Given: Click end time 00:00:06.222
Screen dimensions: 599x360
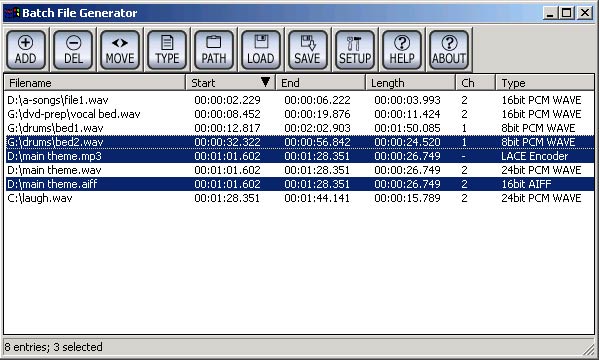Looking at the screenshot, I should pyautogui.click(x=317, y=100).
